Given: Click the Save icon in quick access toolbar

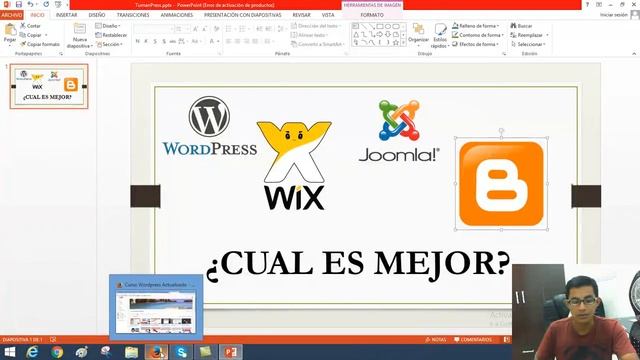Looking at the screenshot, I should [x=19, y=4].
